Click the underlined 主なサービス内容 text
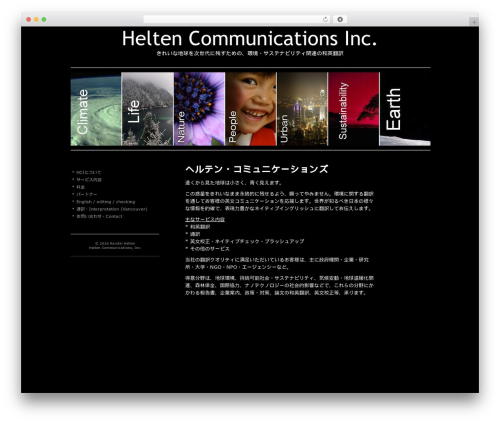This screenshot has height=423, width=500. point(205,219)
